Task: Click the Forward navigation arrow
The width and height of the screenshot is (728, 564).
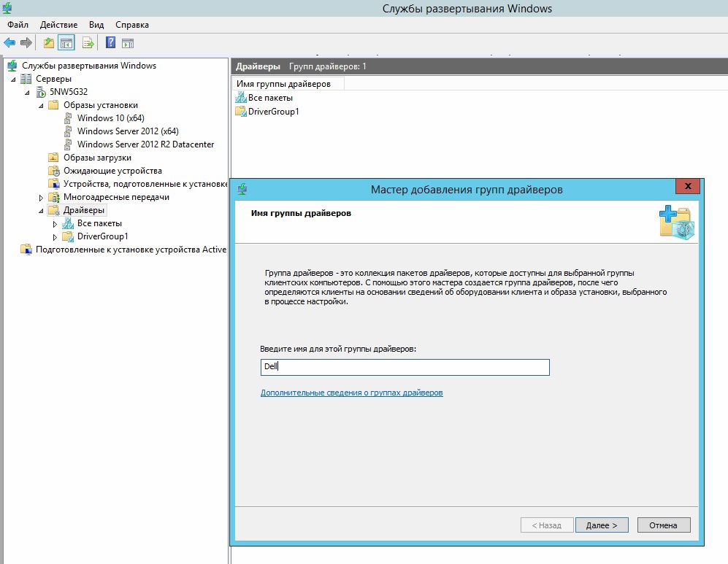Action: [x=26, y=42]
